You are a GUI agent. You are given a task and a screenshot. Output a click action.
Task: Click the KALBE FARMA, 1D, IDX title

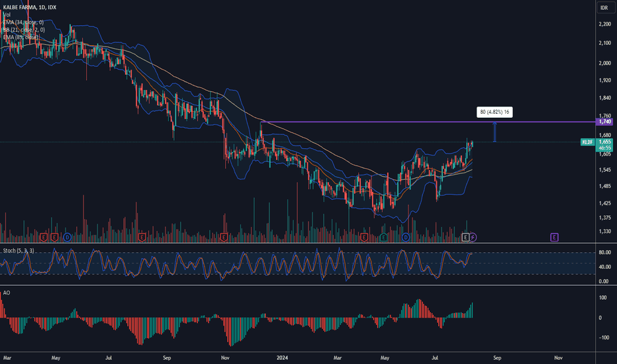coord(30,7)
